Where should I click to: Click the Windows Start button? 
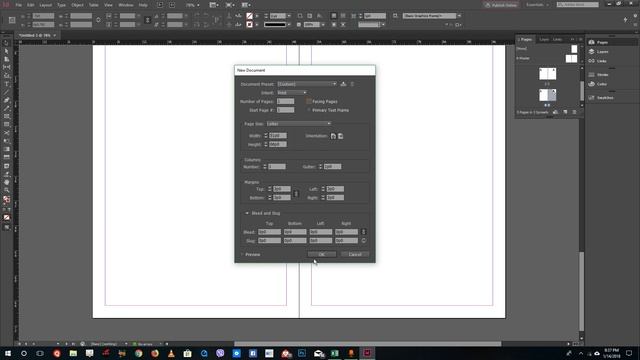pyautogui.click(x=8, y=353)
